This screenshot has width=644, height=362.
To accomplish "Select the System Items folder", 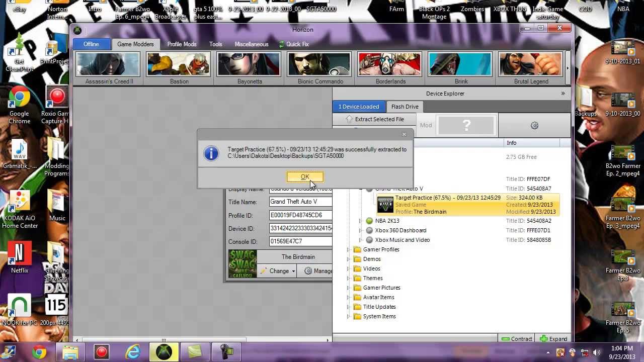I will click(379, 316).
